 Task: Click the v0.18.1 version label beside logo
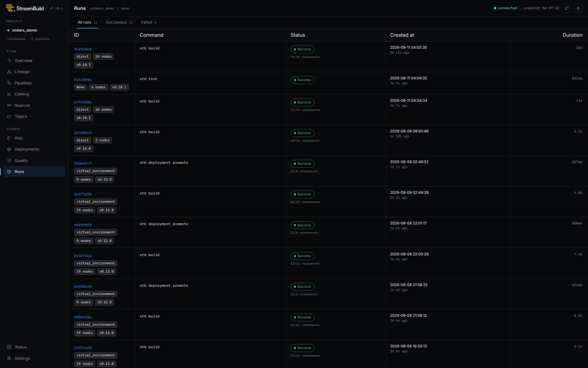(x=56, y=8)
